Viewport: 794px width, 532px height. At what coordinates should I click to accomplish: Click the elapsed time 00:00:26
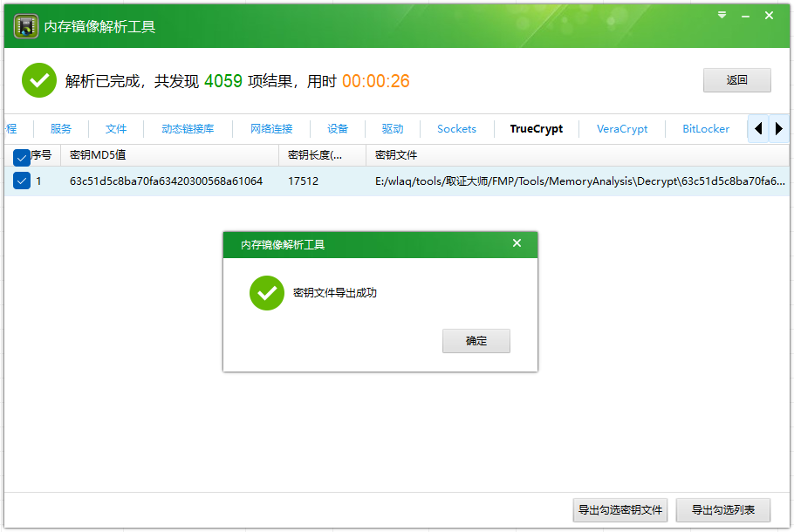[x=376, y=81]
